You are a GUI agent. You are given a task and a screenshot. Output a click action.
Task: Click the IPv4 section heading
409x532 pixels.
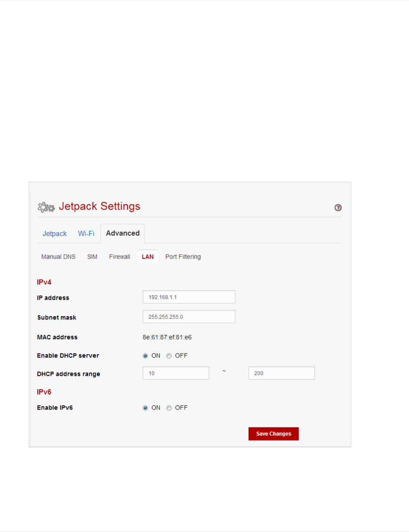tap(44, 282)
